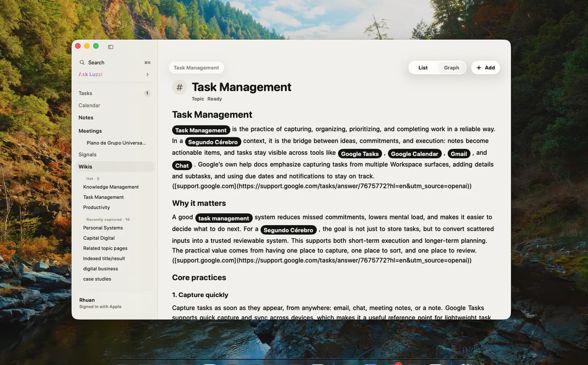Open Notes section in sidebar
The image size is (588, 365).
click(86, 118)
